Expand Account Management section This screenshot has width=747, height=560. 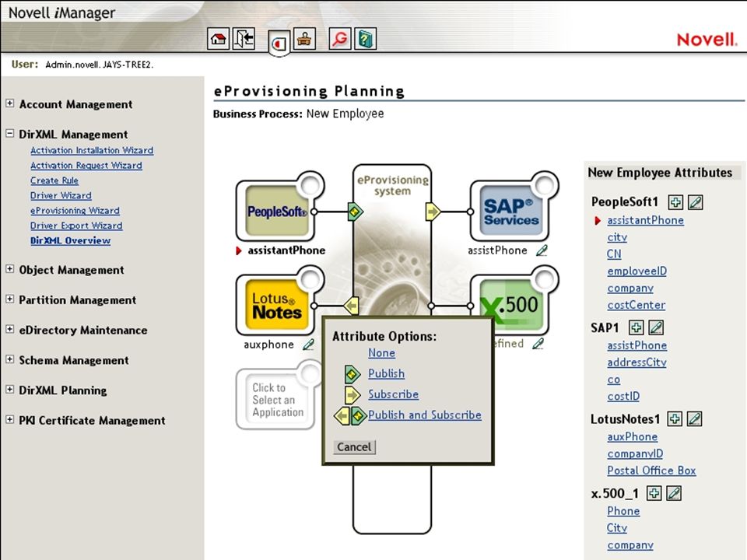[x=10, y=103]
